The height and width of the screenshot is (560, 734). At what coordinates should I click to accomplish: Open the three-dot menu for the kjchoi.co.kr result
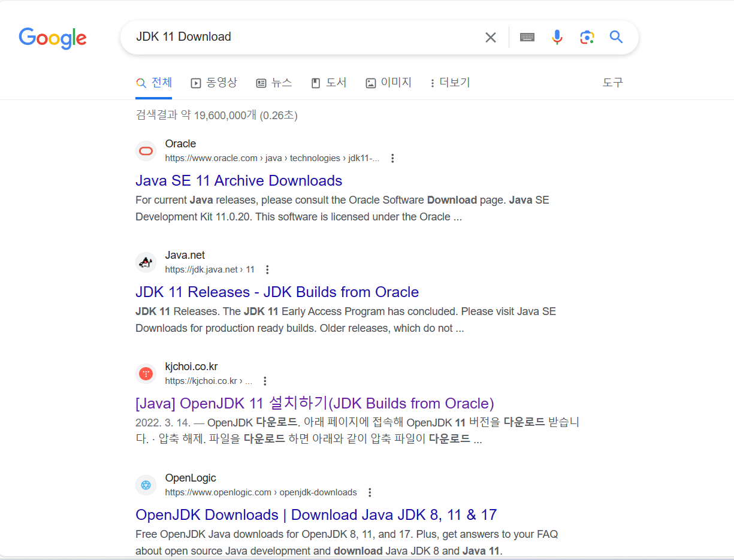265,381
